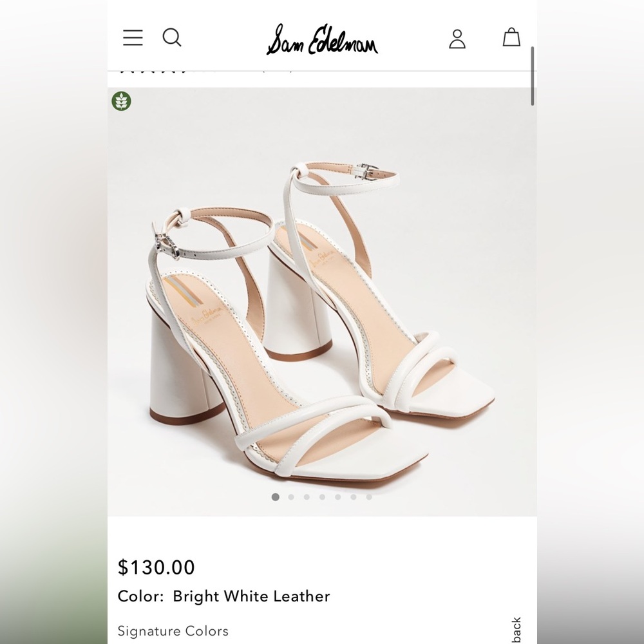The height and width of the screenshot is (644, 644).
Task: Open the Signature Colors section
Action: pyautogui.click(x=173, y=631)
